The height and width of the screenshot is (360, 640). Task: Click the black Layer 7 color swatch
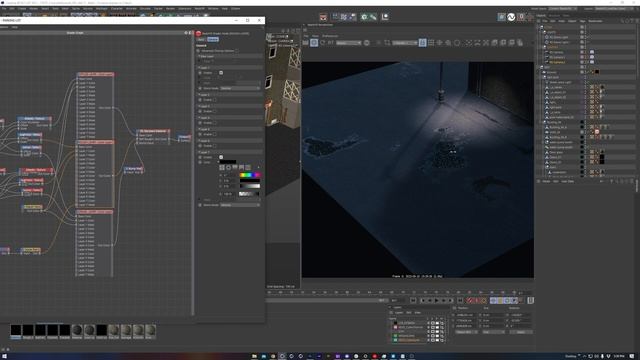point(227,162)
